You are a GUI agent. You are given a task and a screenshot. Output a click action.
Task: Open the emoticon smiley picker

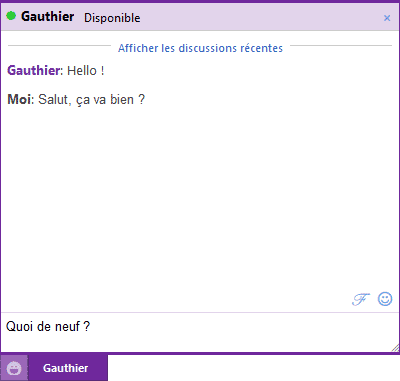pos(385,299)
